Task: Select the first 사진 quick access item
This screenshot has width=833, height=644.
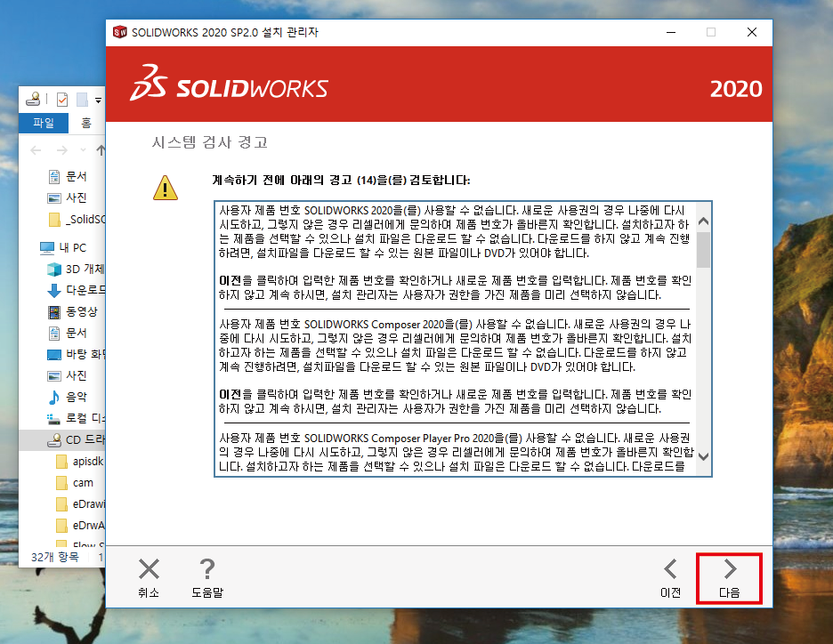Action: [68, 198]
